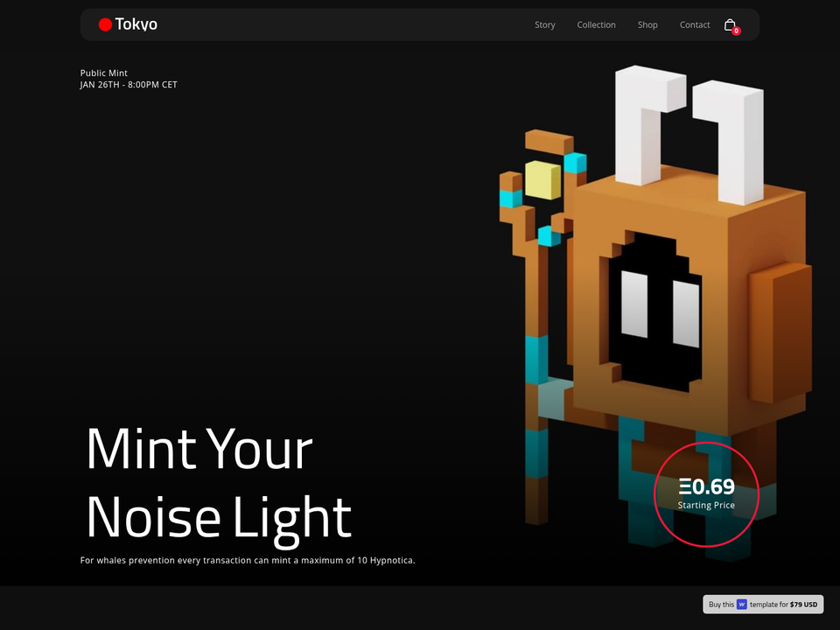Screen dimensions: 840x630
Task: Click the Public Mint label
Action: (x=104, y=73)
